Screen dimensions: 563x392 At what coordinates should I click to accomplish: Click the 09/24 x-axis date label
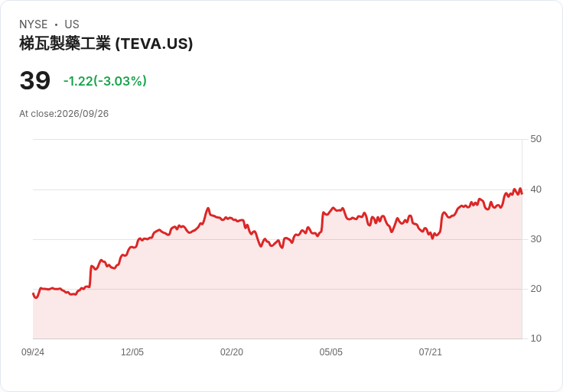(x=33, y=352)
